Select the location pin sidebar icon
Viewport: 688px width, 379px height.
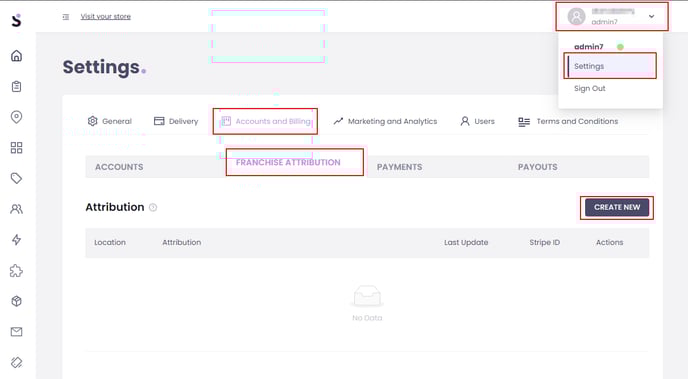16,117
